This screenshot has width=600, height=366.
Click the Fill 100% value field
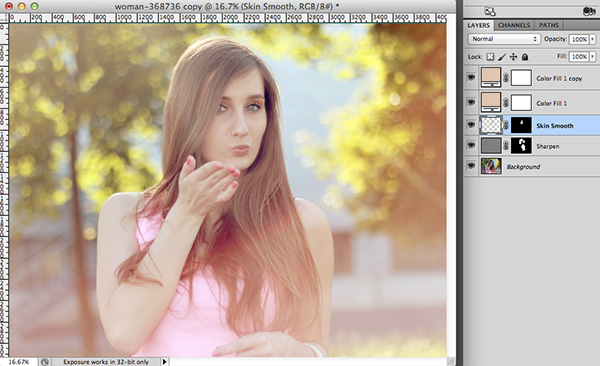[x=579, y=57]
